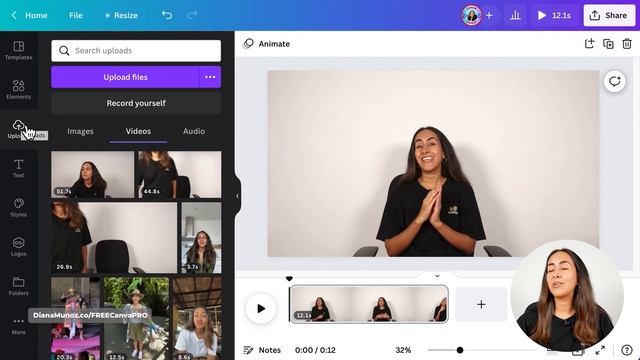Click the Redo arrow

click(192, 15)
